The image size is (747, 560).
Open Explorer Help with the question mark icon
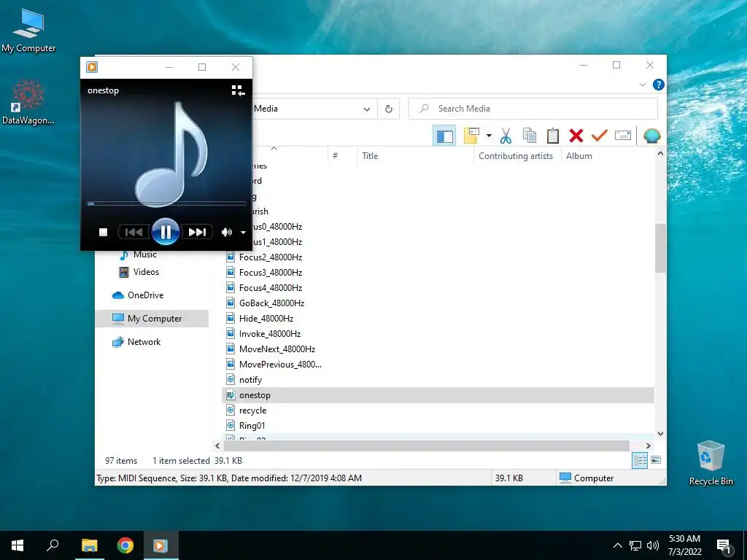pos(659,85)
